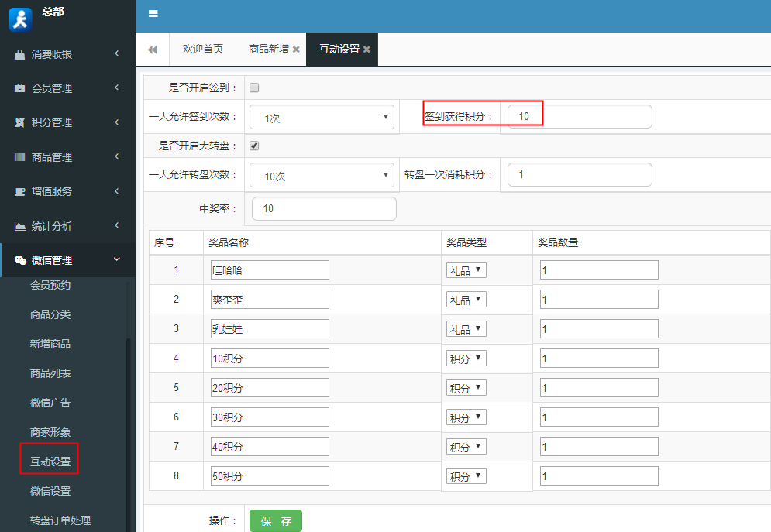This screenshot has height=532, width=771.
Task: Select the 商品管理 category icon
Action: 19,156
